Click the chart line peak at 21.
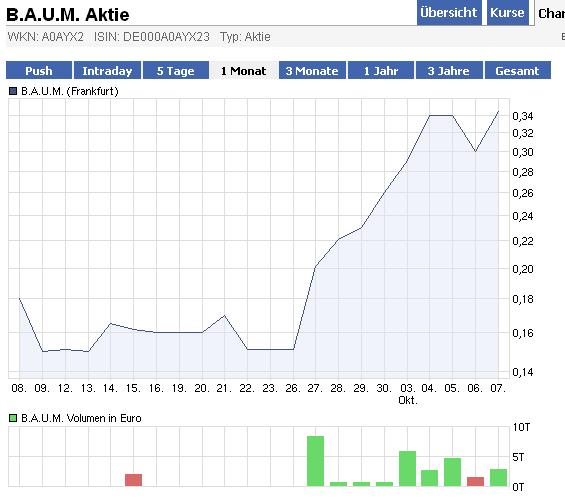565x501 pixels. point(224,316)
